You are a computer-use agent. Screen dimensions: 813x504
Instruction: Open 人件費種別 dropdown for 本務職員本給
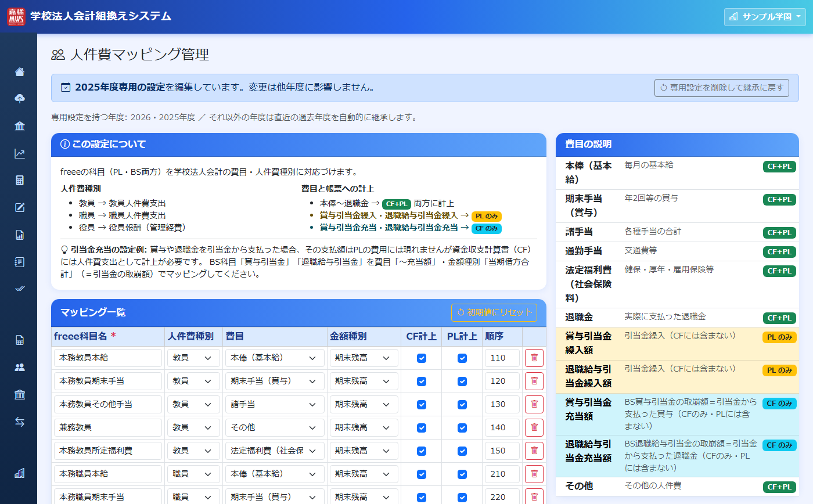pos(193,474)
